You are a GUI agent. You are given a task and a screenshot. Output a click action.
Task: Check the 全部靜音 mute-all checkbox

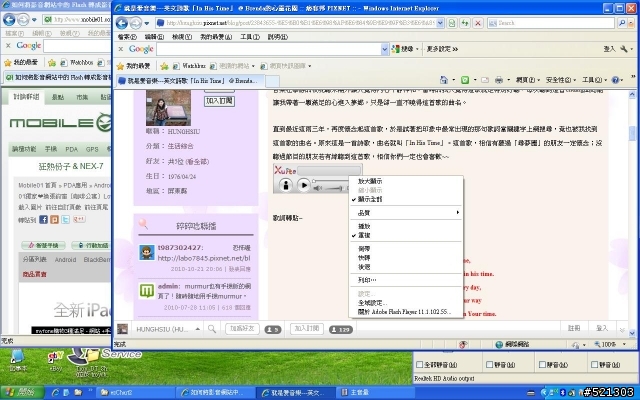click(419, 364)
